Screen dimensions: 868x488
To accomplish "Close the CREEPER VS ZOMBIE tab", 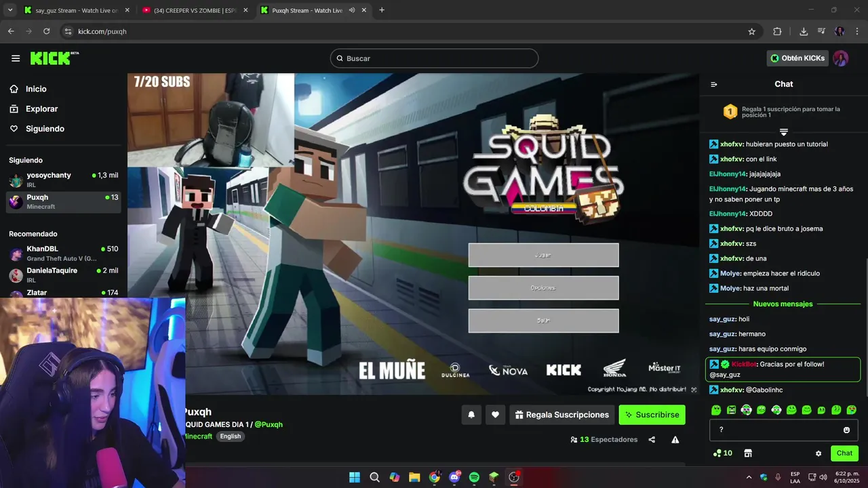I will coord(245,10).
